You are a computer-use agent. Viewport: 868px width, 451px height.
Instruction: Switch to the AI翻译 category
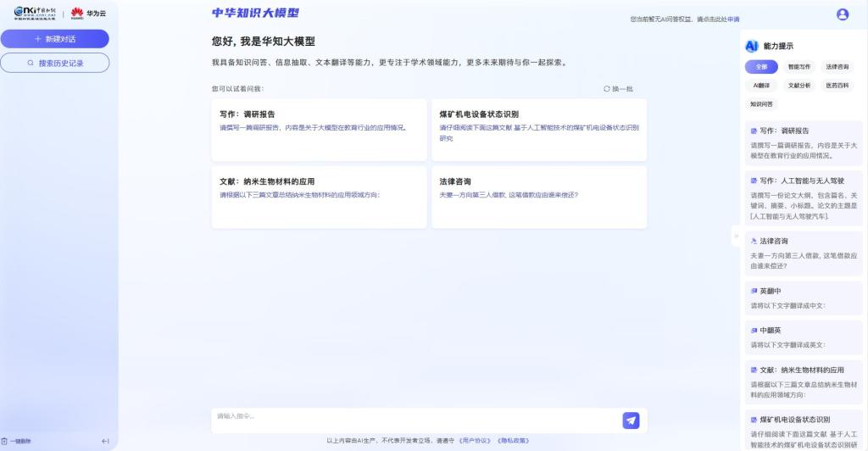pyautogui.click(x=761, y=85)
